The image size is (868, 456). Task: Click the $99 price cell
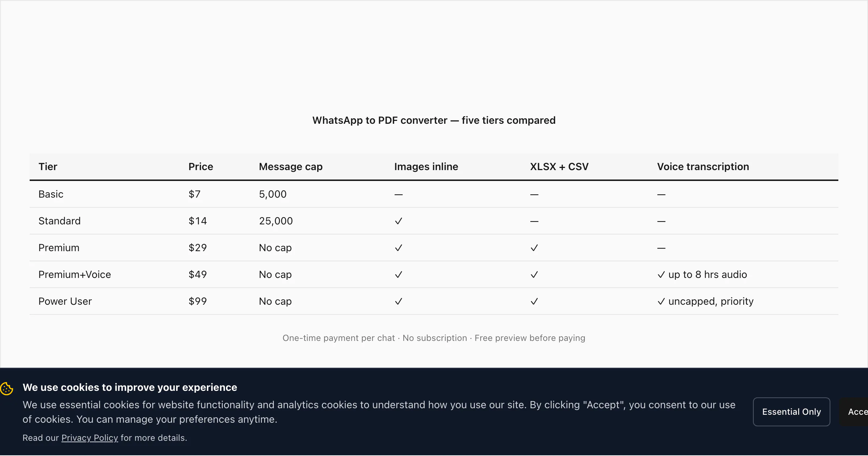(197, 301)
